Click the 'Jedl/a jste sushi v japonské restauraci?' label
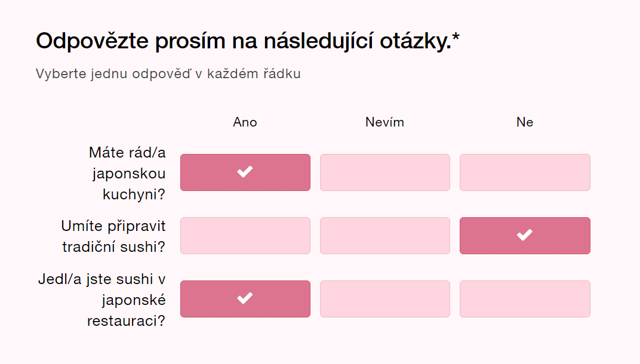The width and height of the screenshot is (640, 364). click(102, 300)
